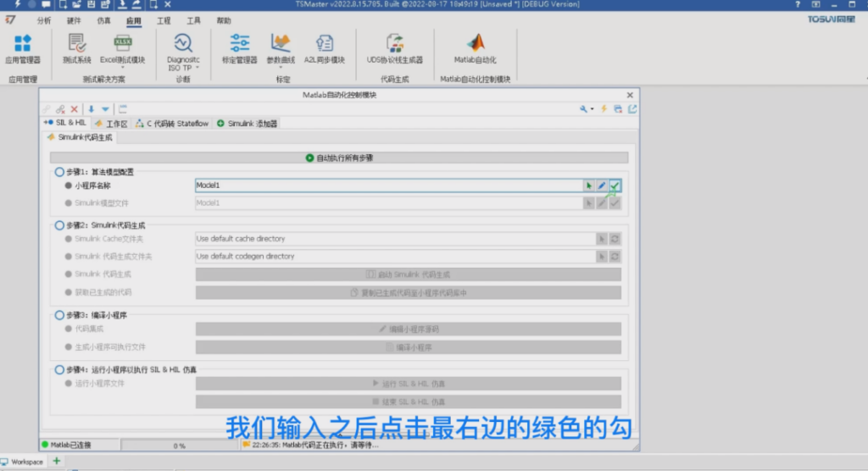Switch to the Simulink 添加器 tab
Viewport: 868px width, 471px height.
(x=247, y=124)
